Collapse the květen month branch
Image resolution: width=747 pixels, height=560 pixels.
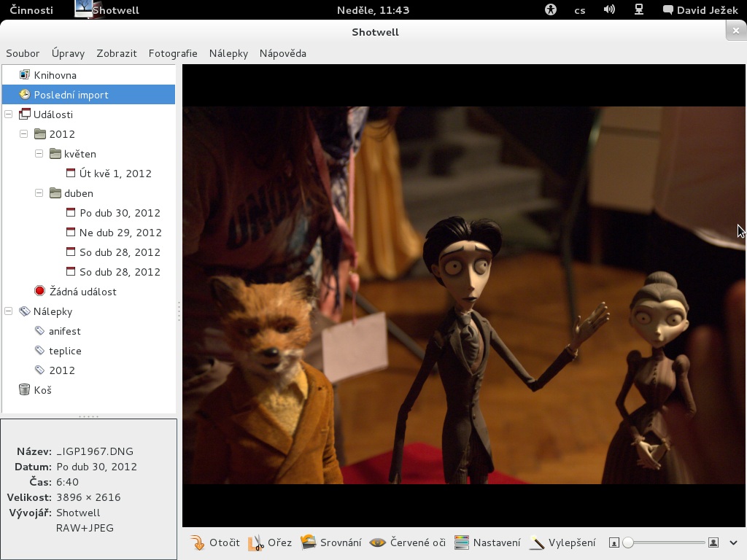point(39,153)
